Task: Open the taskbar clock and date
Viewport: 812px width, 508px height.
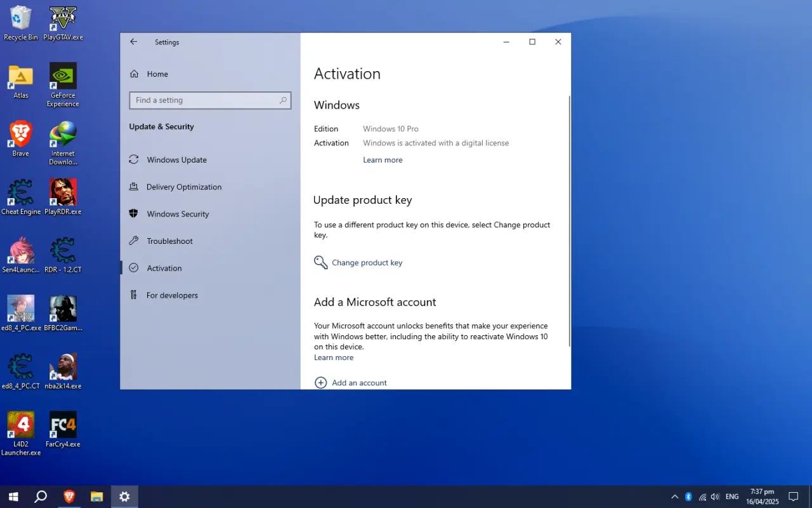Action: coord(762,497)
